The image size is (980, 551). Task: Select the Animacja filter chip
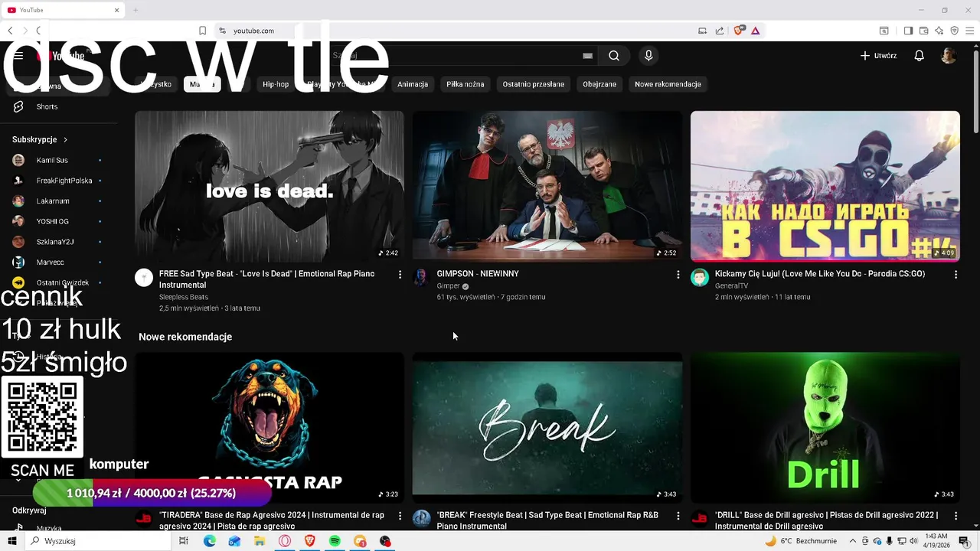(x=413, y=84)
